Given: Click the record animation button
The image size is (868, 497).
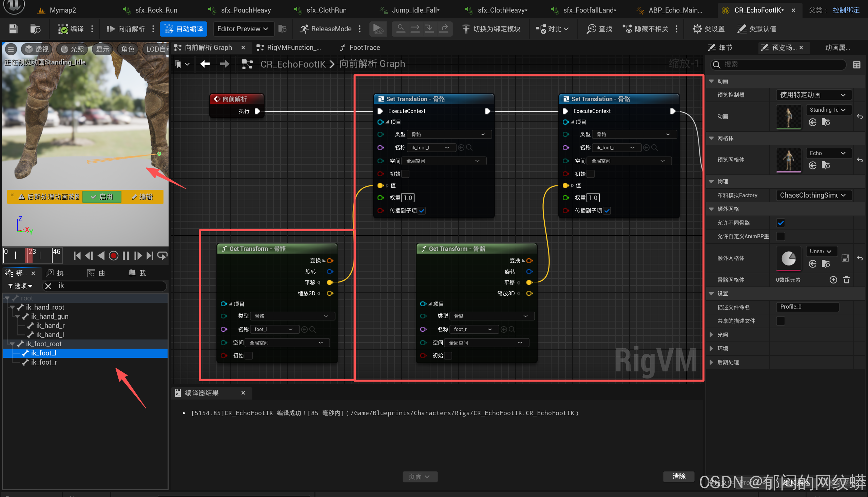Looking at the screenshot, I should point(113,256).
